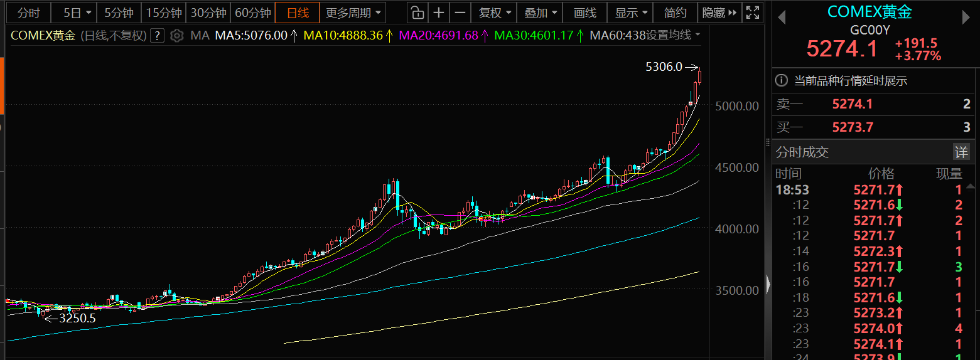This screenshot has width=980, height=360.
Task: Zoom in chart with plus icon
Action: pos(439,13)
